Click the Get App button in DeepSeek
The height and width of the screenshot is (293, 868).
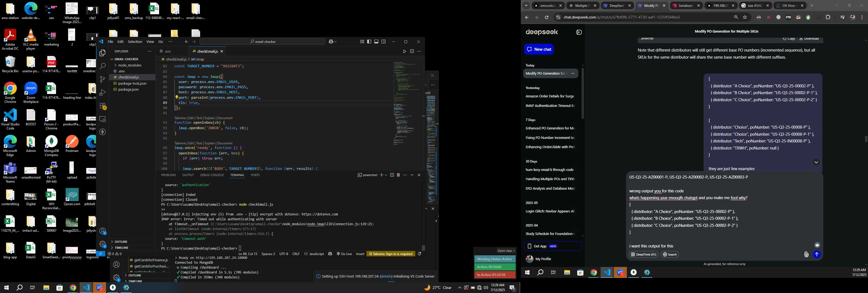[x=553, y=246]
